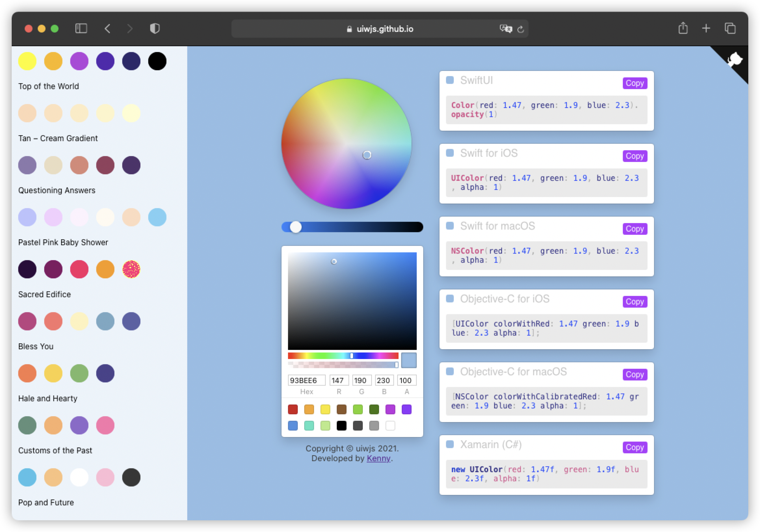Viewport: 760px width, 532px height.
Task: Click the tab overview icon
Action: [x=730, y=29]
